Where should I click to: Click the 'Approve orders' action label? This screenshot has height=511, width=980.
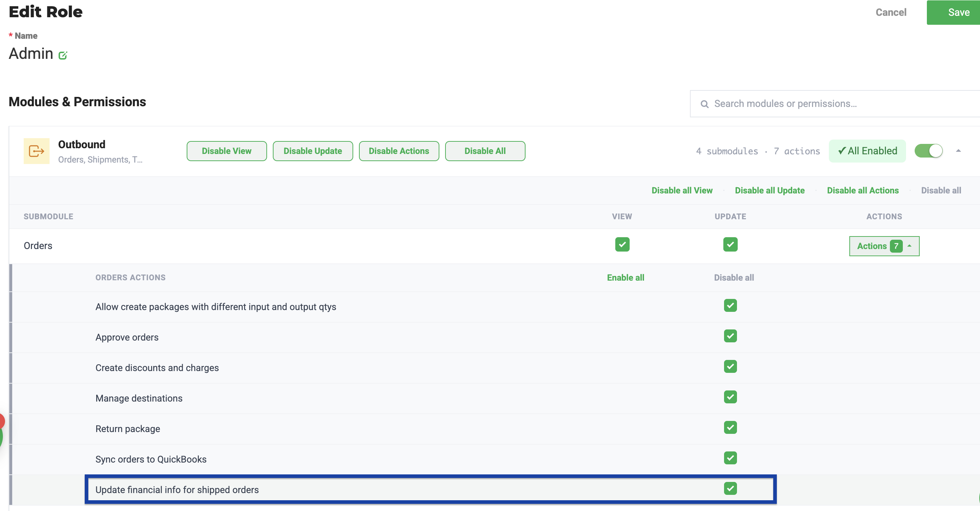127,337
